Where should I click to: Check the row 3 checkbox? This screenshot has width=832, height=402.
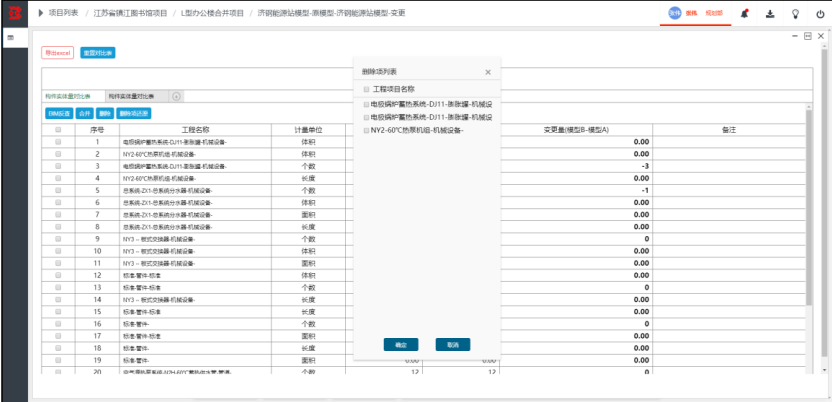[x=58, y=166]
